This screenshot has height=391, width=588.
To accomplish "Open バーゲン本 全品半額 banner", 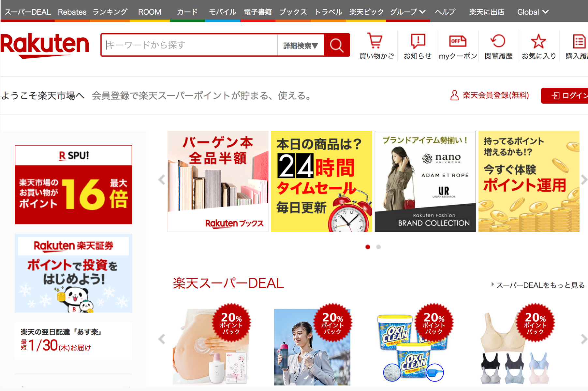I will pyautogui.click(x=218, y=181).
